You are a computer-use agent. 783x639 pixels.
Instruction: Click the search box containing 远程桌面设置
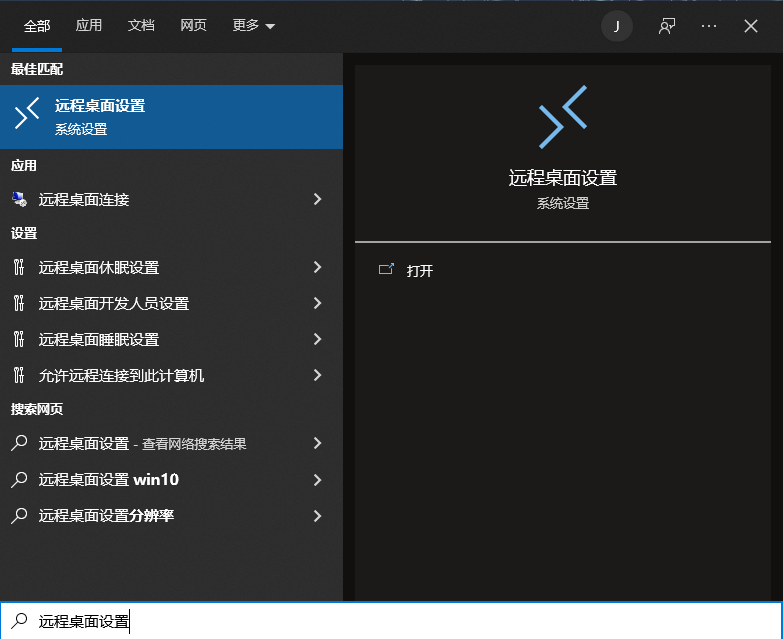[x=392, y=621]
